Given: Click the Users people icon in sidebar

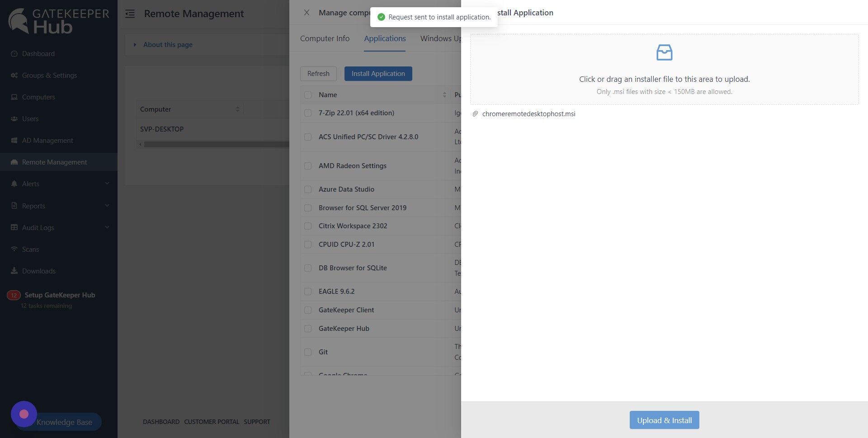Looking at the screenshot, I should coord(14,119).
